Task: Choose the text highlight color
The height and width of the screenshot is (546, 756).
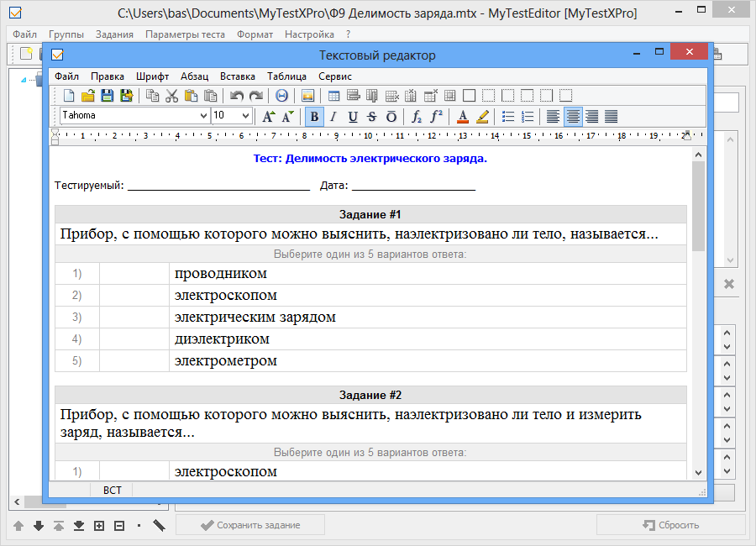Action: (482, 116)
